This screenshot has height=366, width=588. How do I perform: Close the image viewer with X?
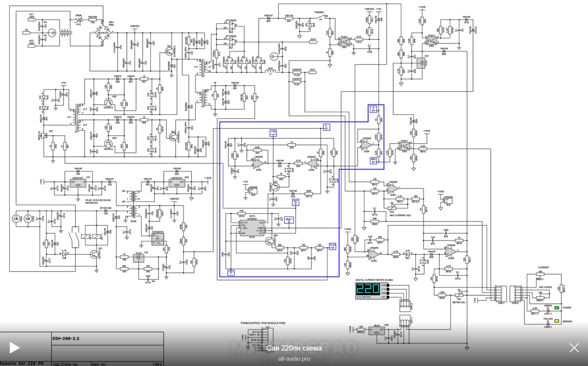(574, 348)
